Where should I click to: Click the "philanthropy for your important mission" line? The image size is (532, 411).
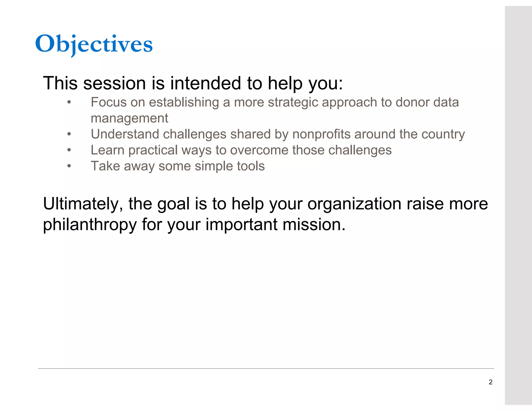click(194, 224)
